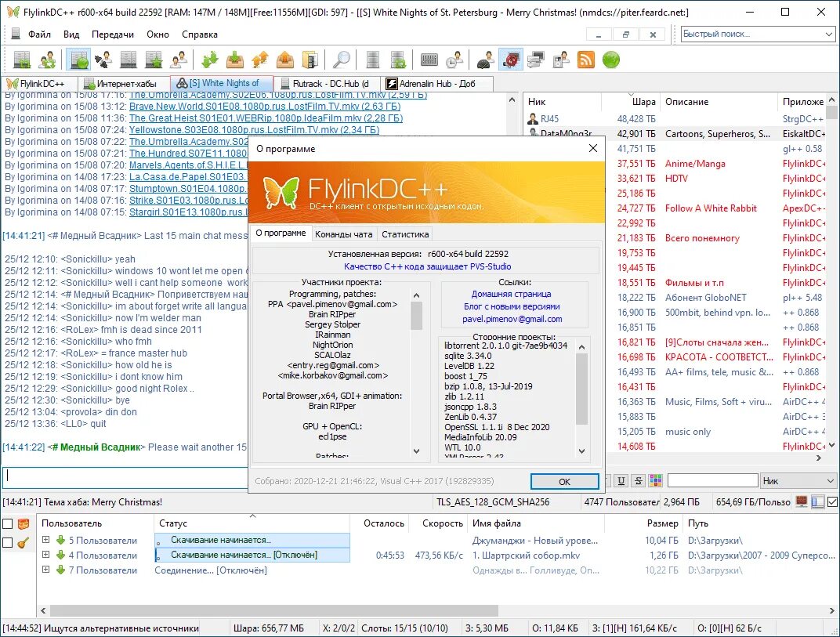Click the green globe toolbar icon
Screen dimensions: 840x637
[611, 60]
